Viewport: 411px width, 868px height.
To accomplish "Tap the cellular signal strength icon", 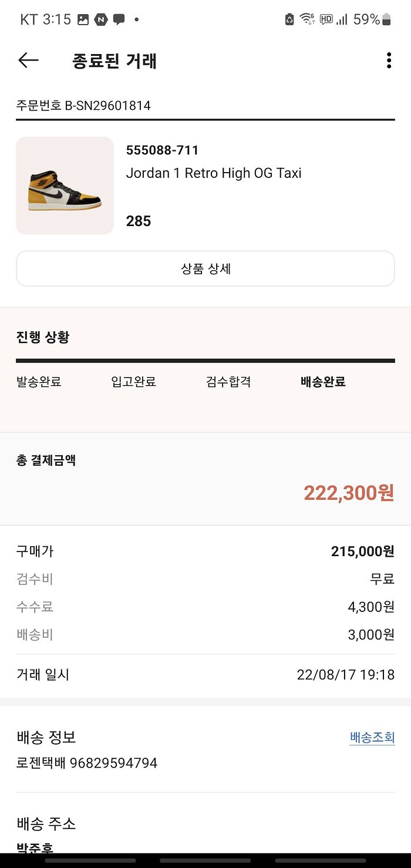I will pos(342,19).
